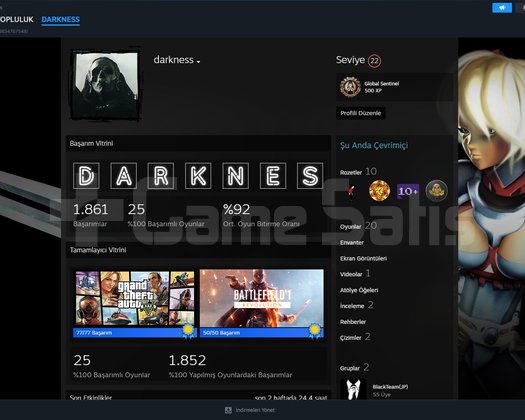Select the letter D achievement icon
This screenshot has width=525, height=420.
tap(86, 176)
